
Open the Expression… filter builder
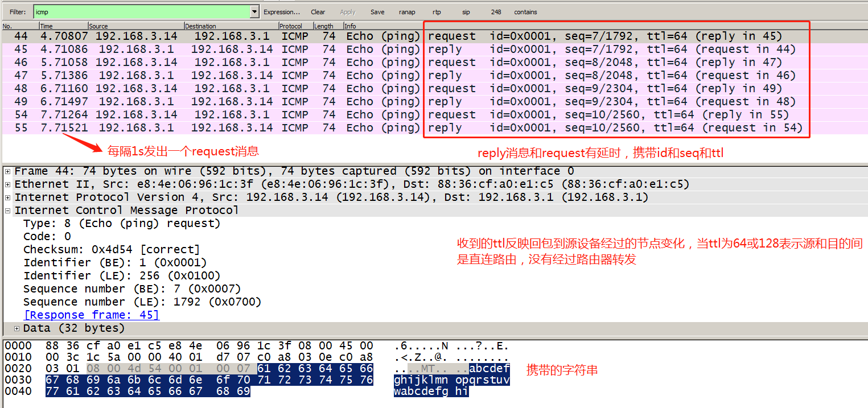[x=282, y=12]
